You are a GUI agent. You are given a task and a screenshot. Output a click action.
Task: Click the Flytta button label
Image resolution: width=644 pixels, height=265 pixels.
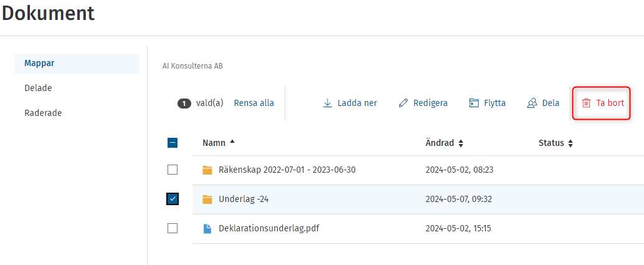495,103
